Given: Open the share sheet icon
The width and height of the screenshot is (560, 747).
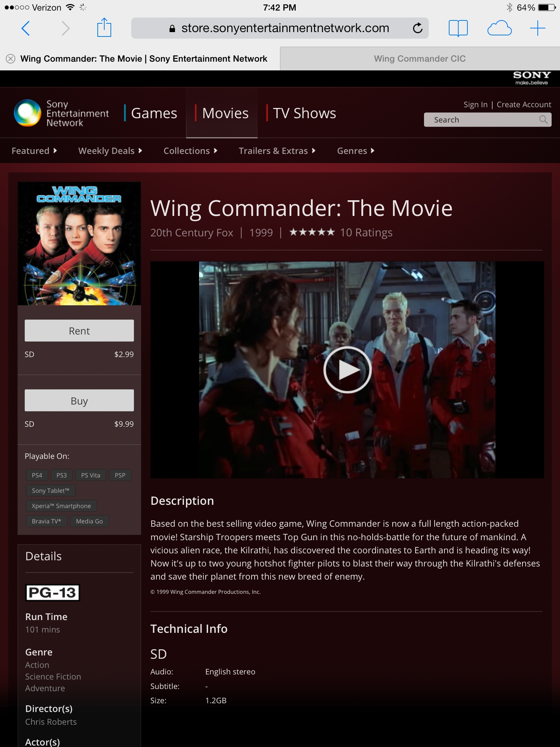Looking at the screenshot, I should [104, 28].
